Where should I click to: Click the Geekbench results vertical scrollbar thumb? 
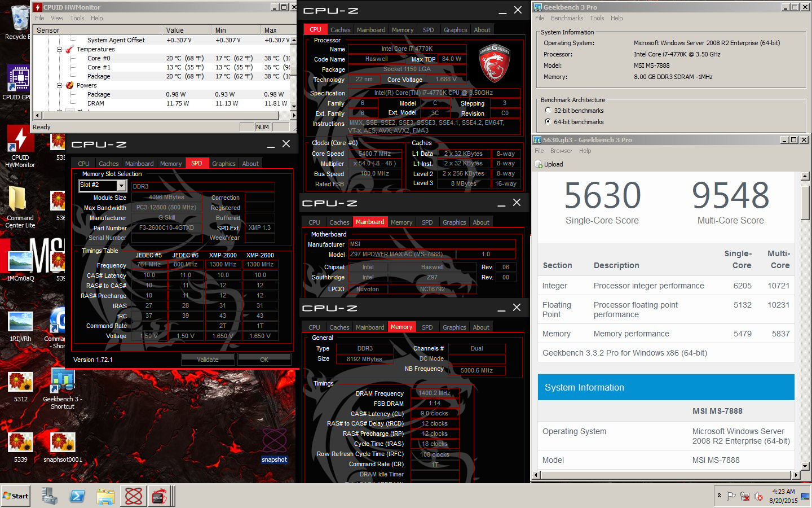[x=805, y=202]
